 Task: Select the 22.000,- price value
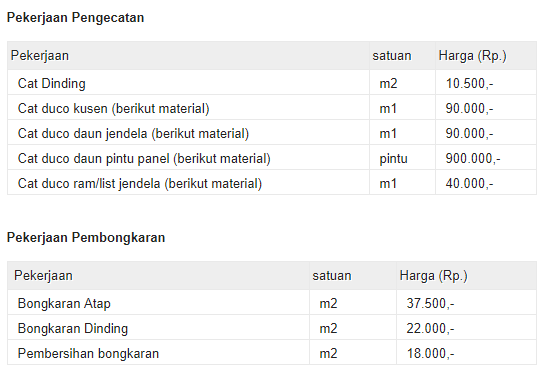pos(430,329)
